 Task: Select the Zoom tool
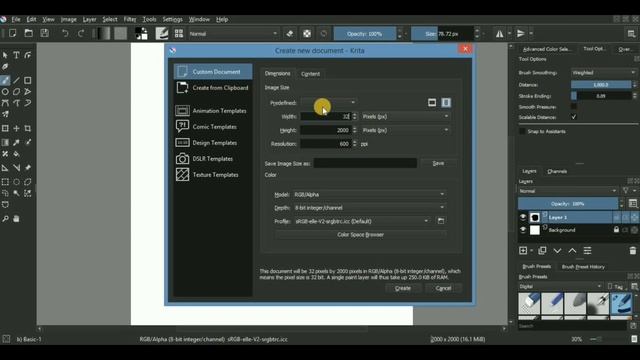tap(5, 219)
